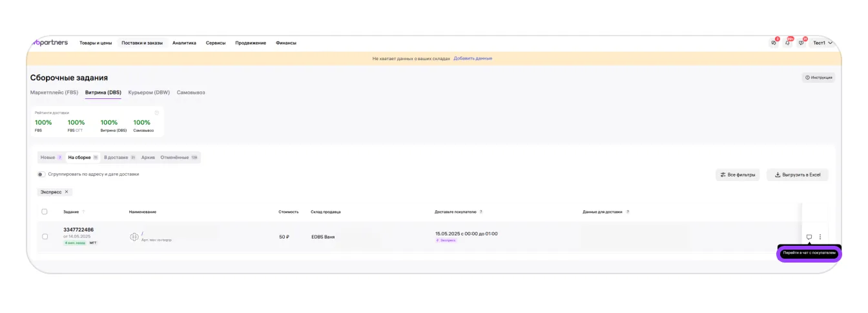Click the Выгрузить в Excel button
This screenshot has width=868, height=313.
pyautogui.click(x=797, y=175)
